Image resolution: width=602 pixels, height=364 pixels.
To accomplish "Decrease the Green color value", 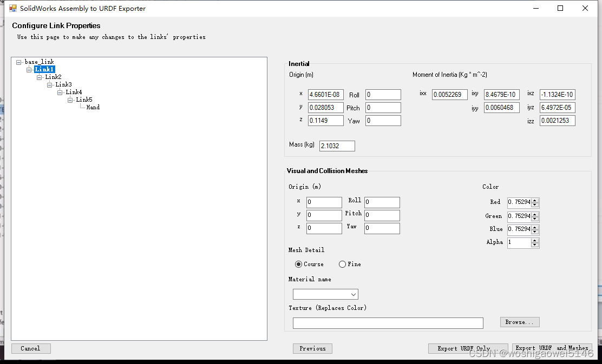I will pyautogui.click(x=535, y=219).
